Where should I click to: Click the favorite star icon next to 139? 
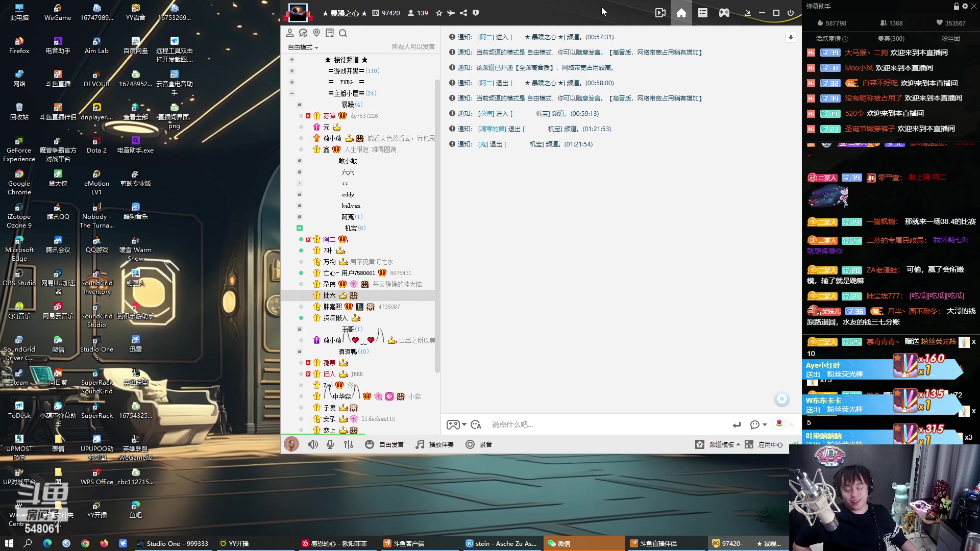click(439, 13)
